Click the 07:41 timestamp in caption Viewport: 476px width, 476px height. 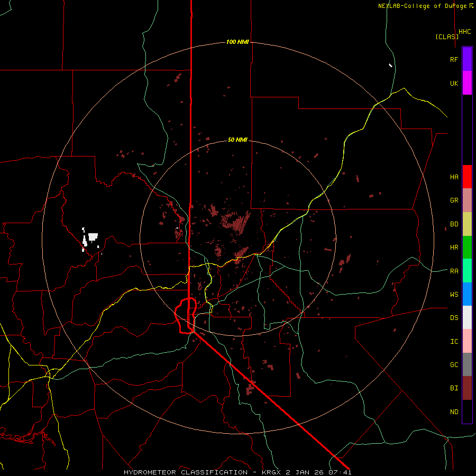[341, 472]
